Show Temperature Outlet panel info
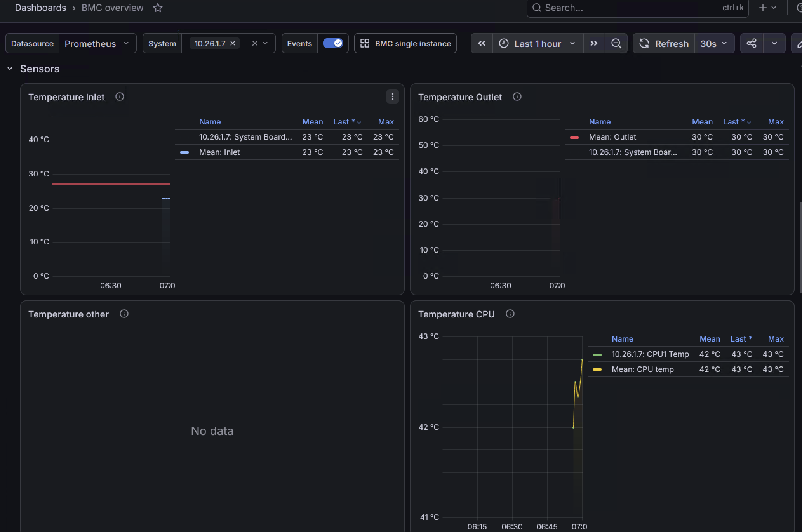802x532 pixels. click(x=517, y=97)
